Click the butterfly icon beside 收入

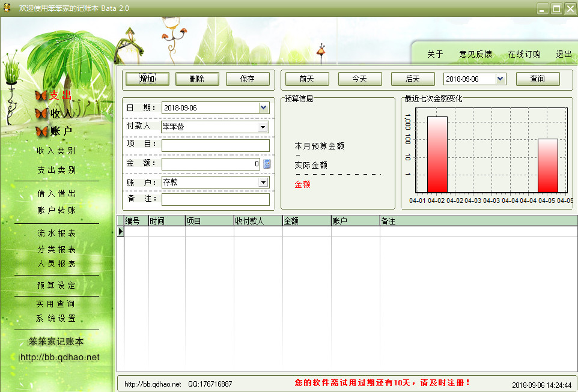pyautogui.click(x=41, y=113)
